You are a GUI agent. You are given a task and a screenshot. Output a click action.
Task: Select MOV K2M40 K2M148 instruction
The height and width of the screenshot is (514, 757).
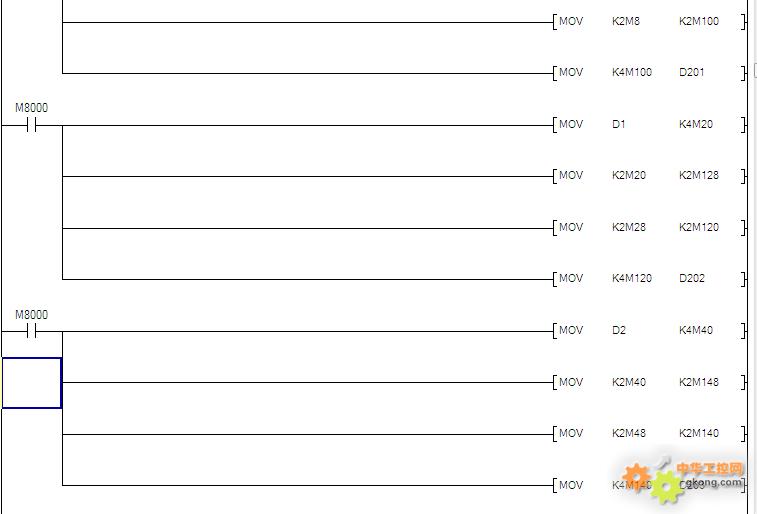tap(649, 382)
